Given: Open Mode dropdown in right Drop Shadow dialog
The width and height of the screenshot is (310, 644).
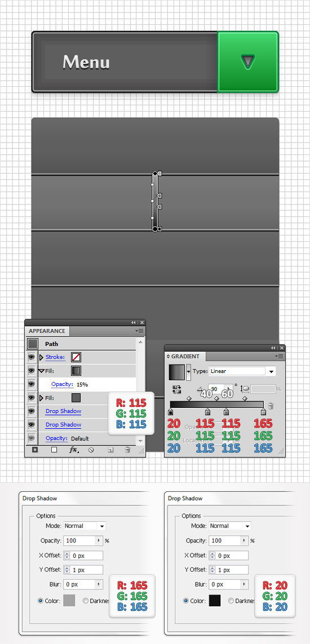Looking at the screenshot, I should click(x=230, y=526).
